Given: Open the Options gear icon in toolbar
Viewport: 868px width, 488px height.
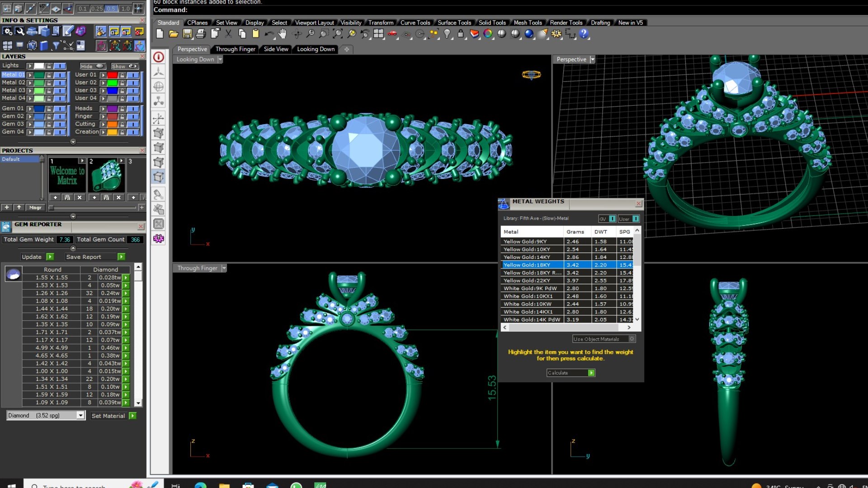Looking at the screenshot, I should click(557, 33).
